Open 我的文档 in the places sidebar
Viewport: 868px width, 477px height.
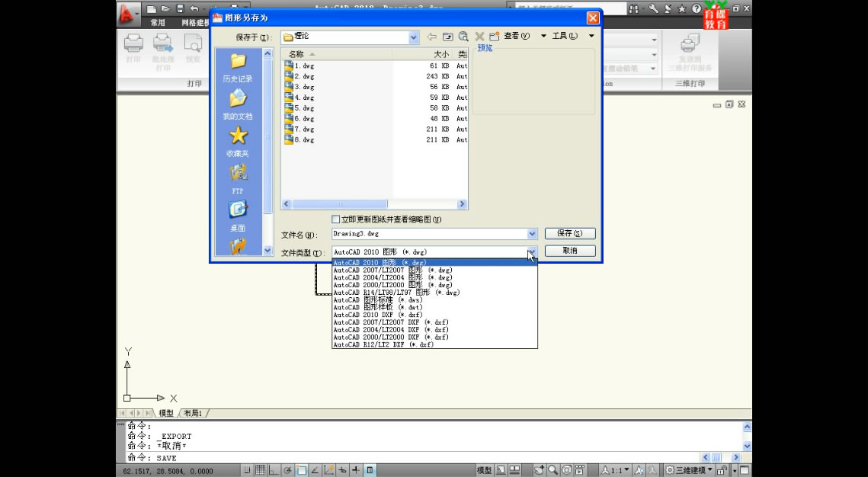pos(238,104)
